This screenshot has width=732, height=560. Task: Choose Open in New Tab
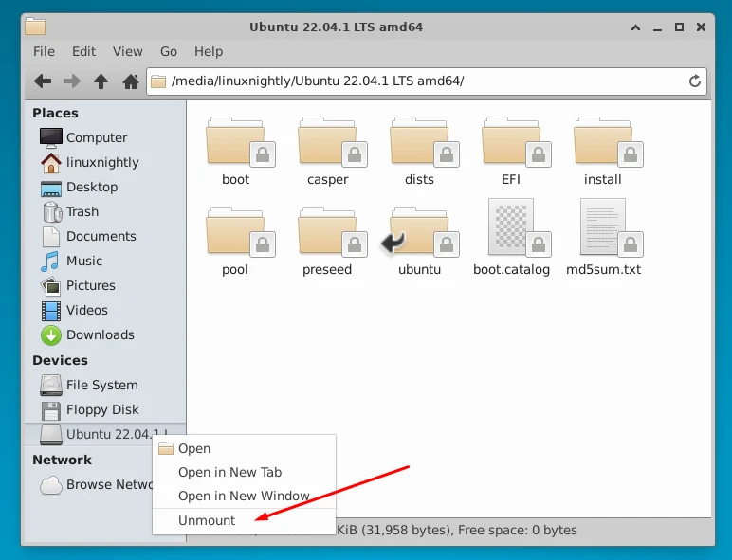244,472
